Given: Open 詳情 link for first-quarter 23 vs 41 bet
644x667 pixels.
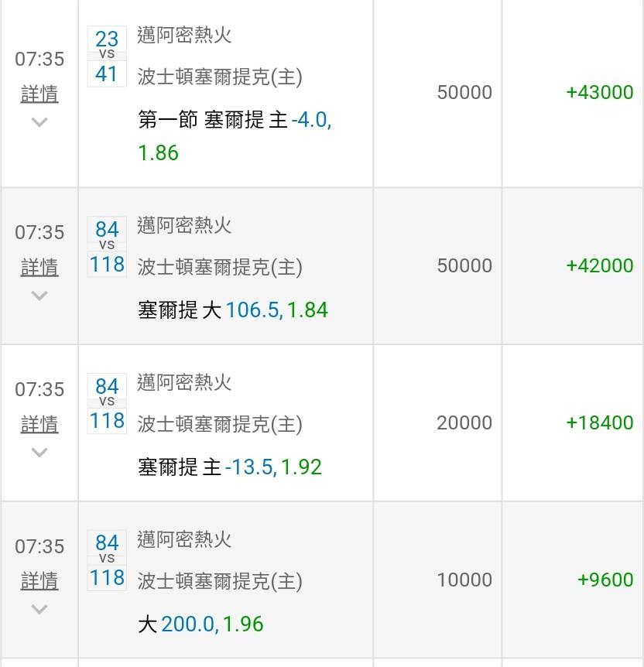Looking at the screenshot, I should pos(39,94).
